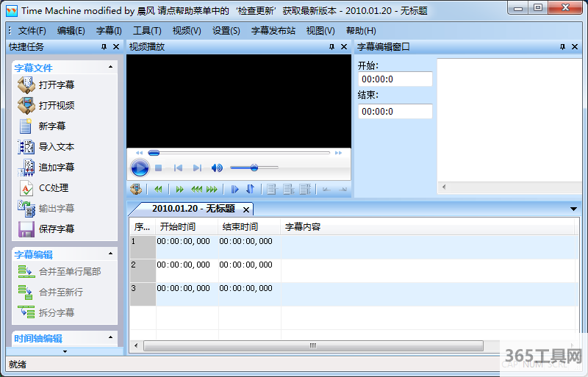Screen dimensions: 588x377
Task: Open the 编辑(E) menu
Action: coord(71,31)
